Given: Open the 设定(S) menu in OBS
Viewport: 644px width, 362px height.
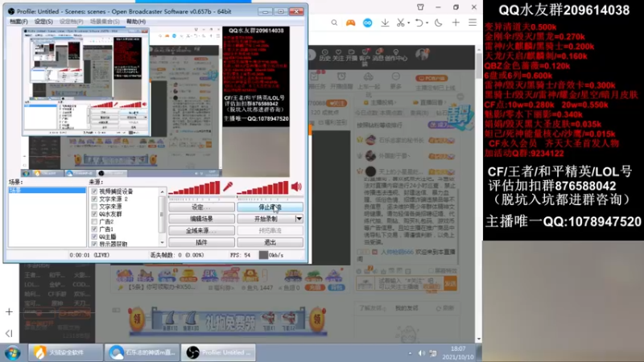Looking at the screenshot, I should click(x=43, y=22).
